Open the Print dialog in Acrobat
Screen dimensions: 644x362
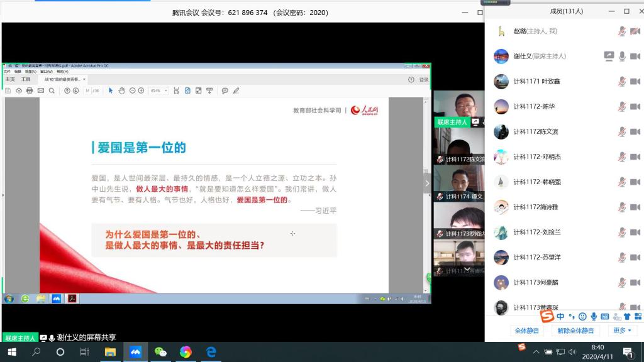coord(28,90)
